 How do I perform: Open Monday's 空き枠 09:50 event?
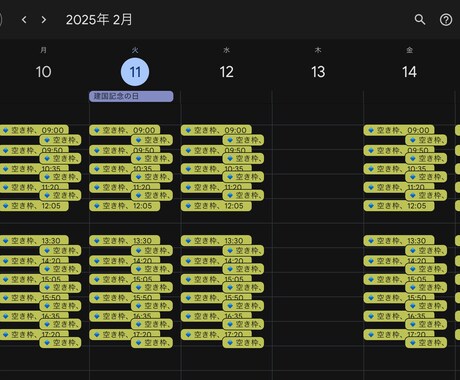[34, 150]
